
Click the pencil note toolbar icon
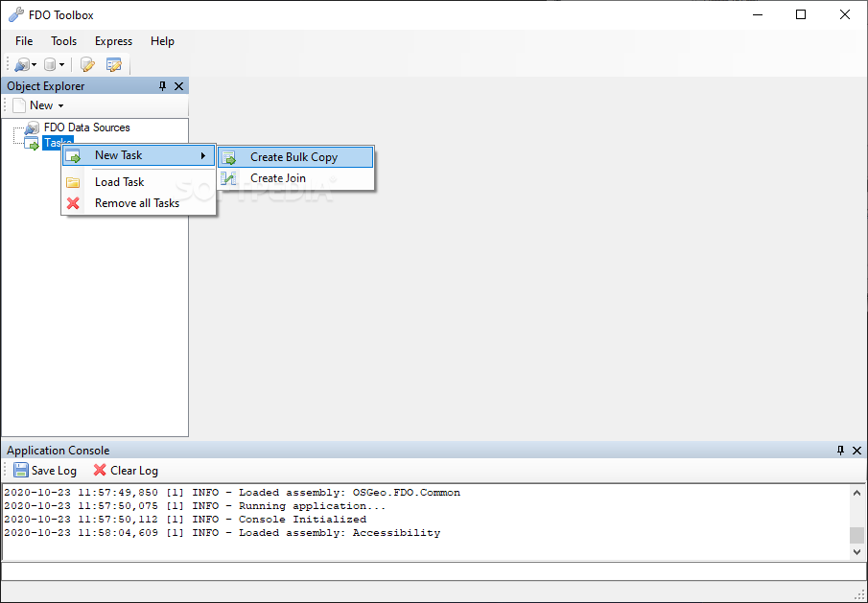(87, 65)
